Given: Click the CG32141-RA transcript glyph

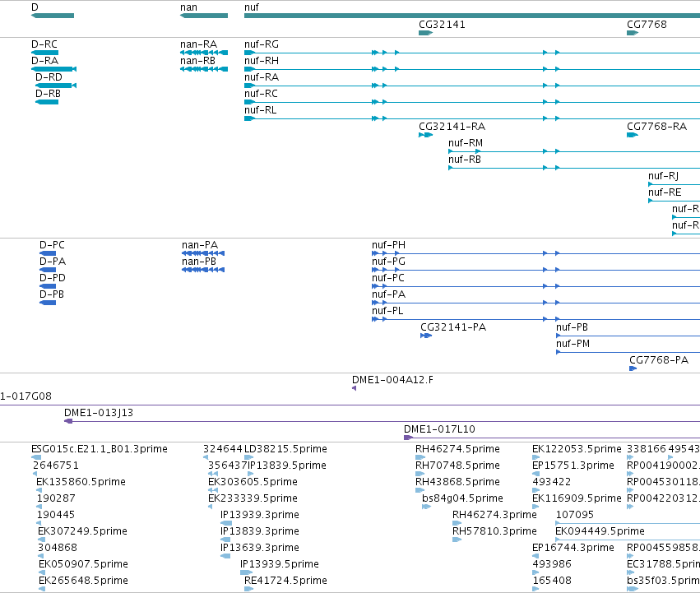Looking at the screenshot, I should pos(425,135).
